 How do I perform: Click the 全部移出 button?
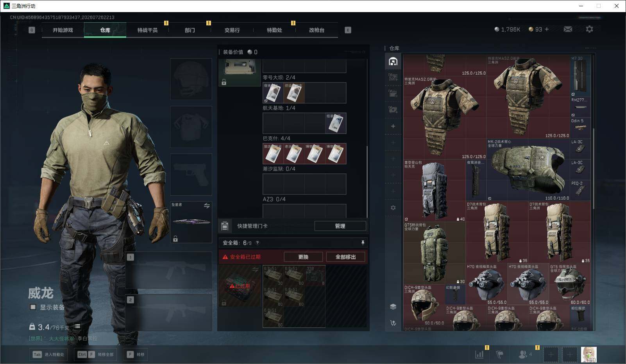346,257
